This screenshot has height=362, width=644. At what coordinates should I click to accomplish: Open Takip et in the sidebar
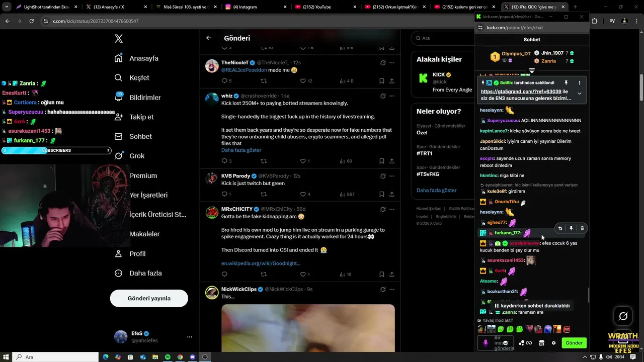(134, 117)
